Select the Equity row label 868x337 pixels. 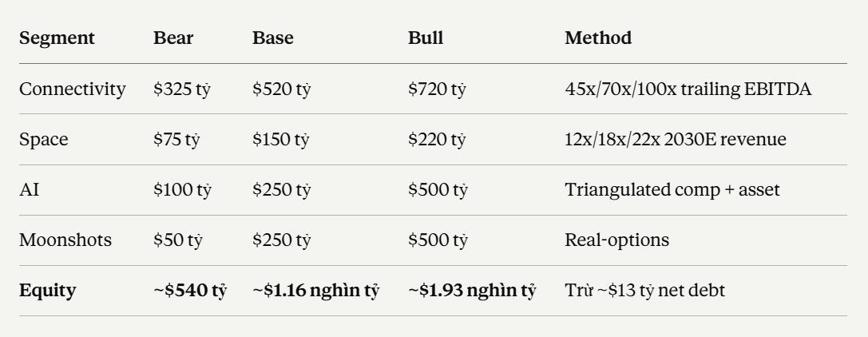[48, 291]
